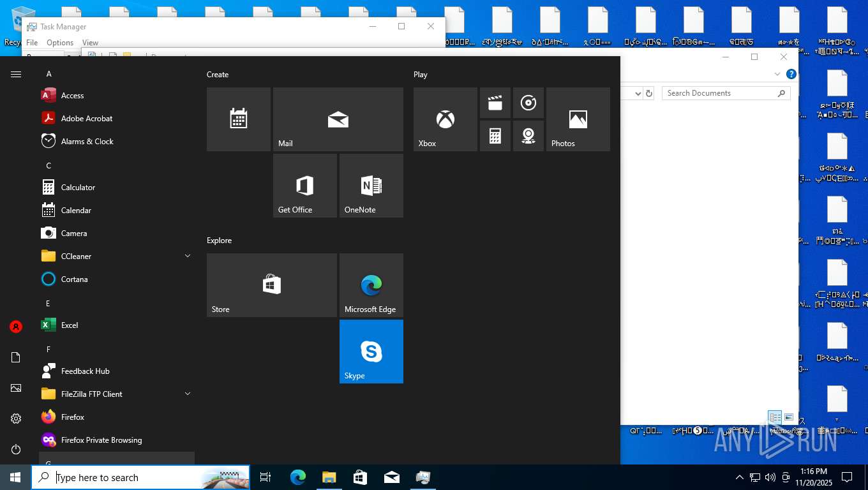Open the View menu in Task Manager
The width and height of the screenshot is (868, 490).
[x=90, y=43]
